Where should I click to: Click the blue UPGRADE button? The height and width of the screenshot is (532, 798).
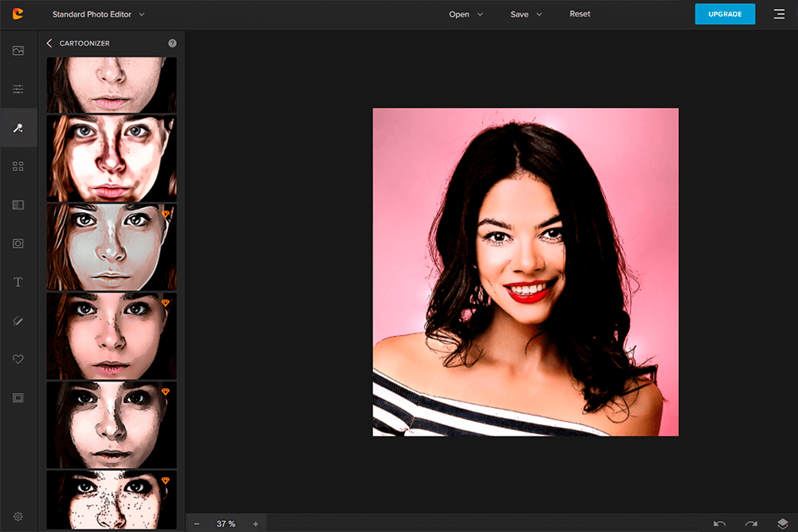725,14
